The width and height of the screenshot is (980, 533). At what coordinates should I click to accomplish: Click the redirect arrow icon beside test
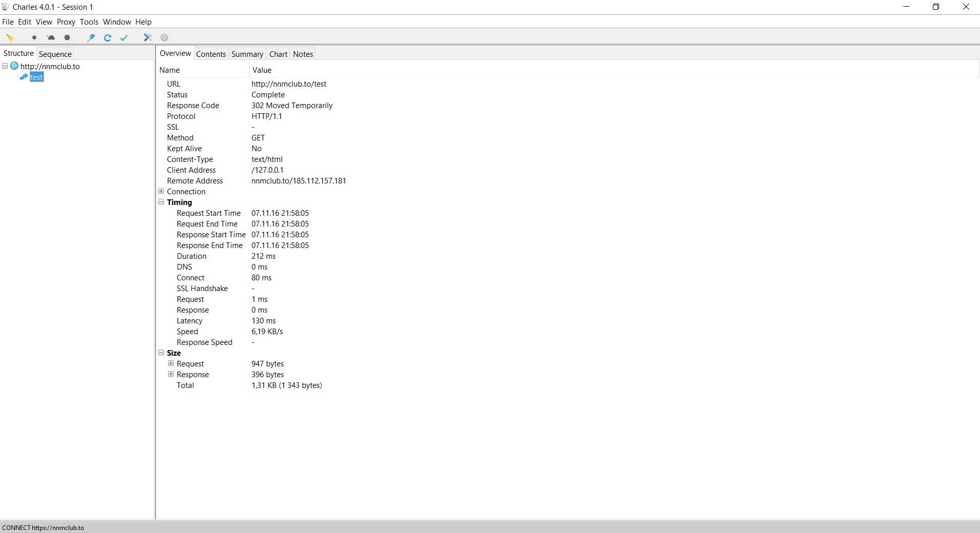tap(24, 77)
